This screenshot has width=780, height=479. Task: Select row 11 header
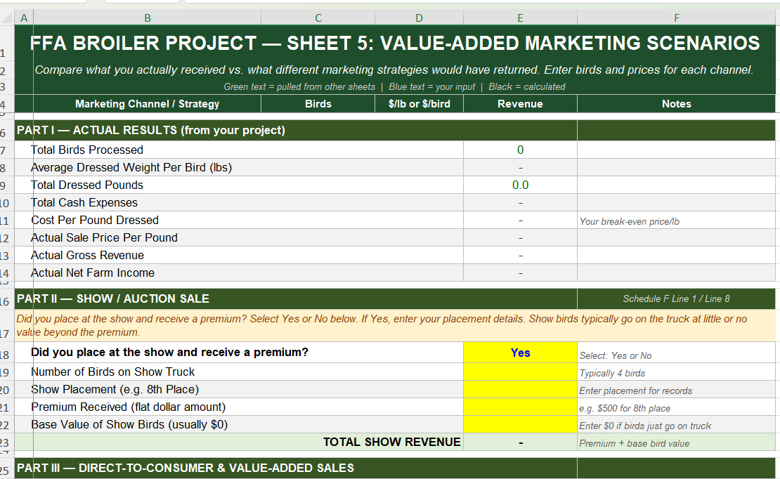pos(5,221)
